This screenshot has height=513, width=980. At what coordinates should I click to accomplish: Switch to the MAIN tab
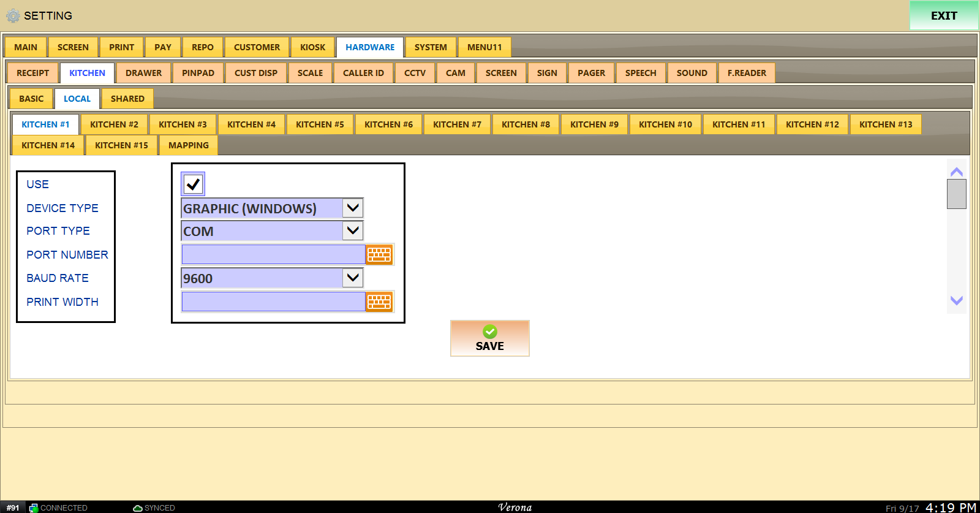[26, 47]
